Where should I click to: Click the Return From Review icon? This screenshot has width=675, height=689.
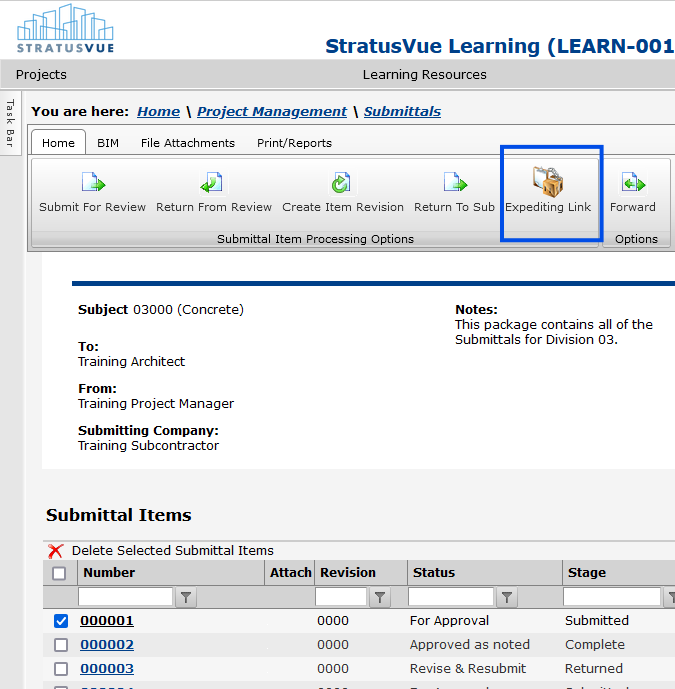tap(212, 182)
